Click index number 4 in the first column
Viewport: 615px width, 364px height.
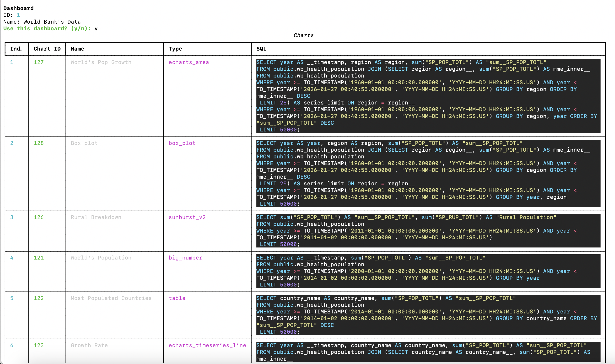tap(12, 258)
